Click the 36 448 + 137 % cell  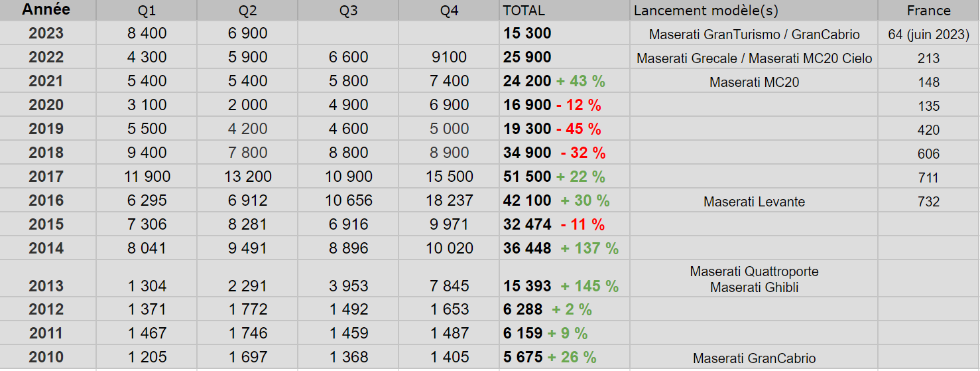pyautogui.click(x=564, y=248)
